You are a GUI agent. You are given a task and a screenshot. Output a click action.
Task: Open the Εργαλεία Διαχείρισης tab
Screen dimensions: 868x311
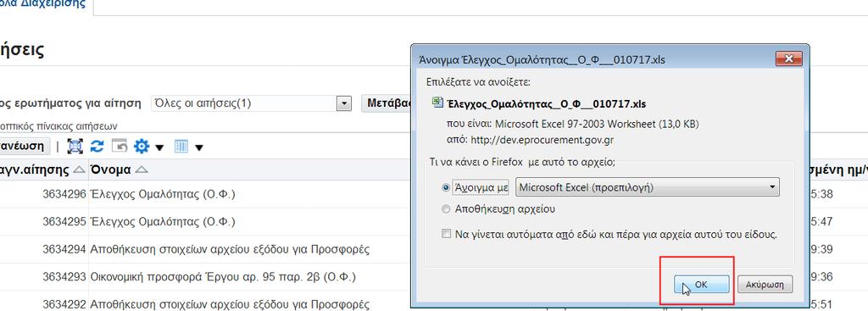[x=43, y=4]
